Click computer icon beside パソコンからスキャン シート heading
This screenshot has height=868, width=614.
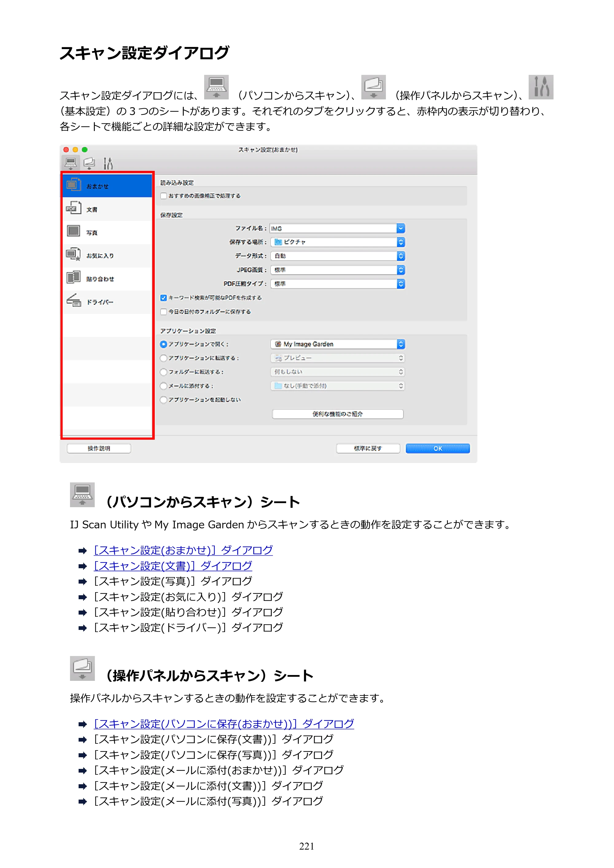pos(82,495)
